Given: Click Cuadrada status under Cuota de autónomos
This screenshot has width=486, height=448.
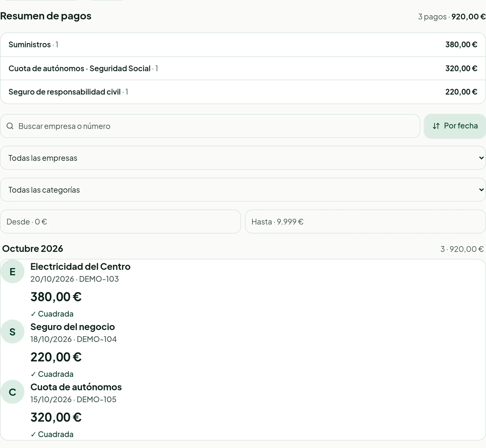Looking at the screenshot, I should click(52, 434).
